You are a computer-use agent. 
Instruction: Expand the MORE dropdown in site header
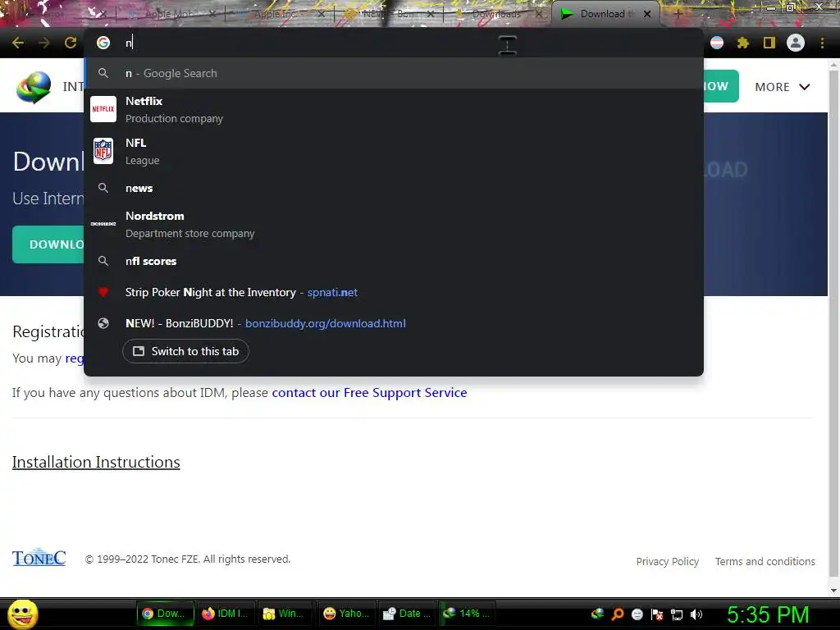[782, 87]
